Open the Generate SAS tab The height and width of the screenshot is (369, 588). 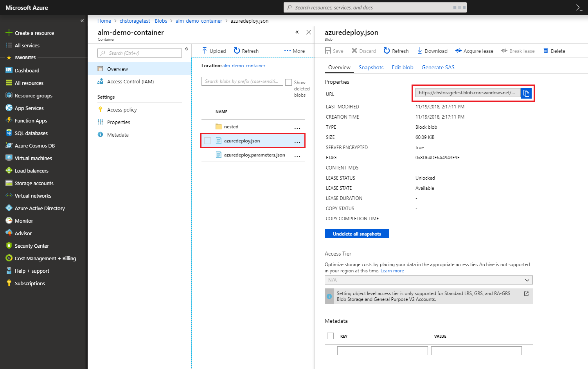coord(438,67)
